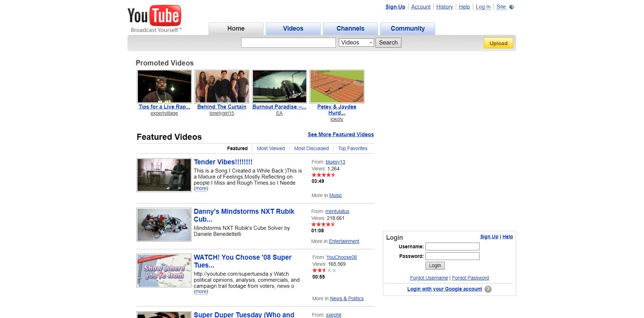
Task: Open the Entertainment category link
Action: [344, 241]
